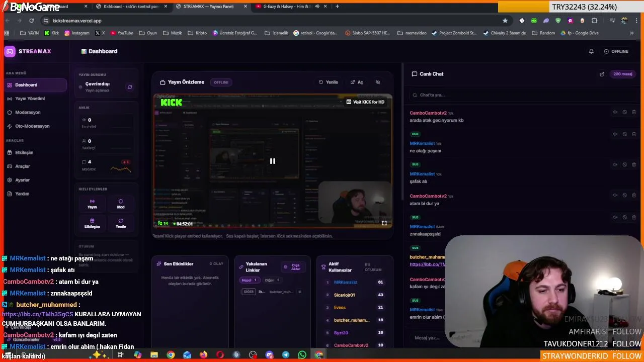The height and width of the screenshot is (362, 644).
Task: Mute user on 'şafak atı' message
Action: pyautogui.click(x=615, y=164)
